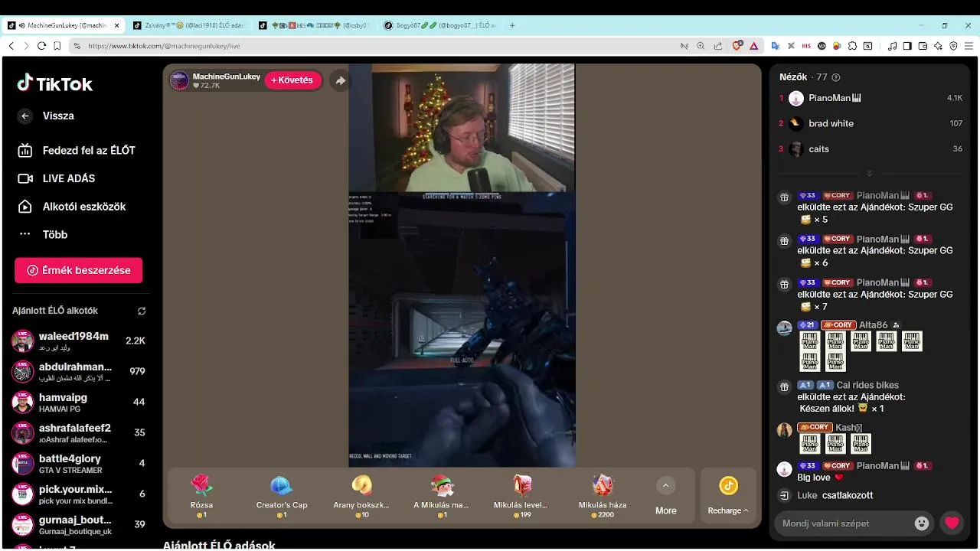Click the Vissza back arrow icon

tap(25, 116)
